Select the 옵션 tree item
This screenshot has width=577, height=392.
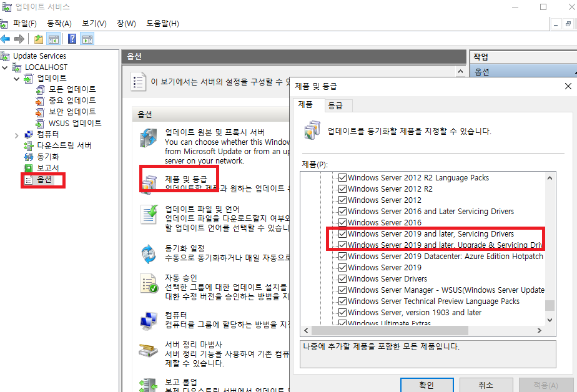coord(44,179)
